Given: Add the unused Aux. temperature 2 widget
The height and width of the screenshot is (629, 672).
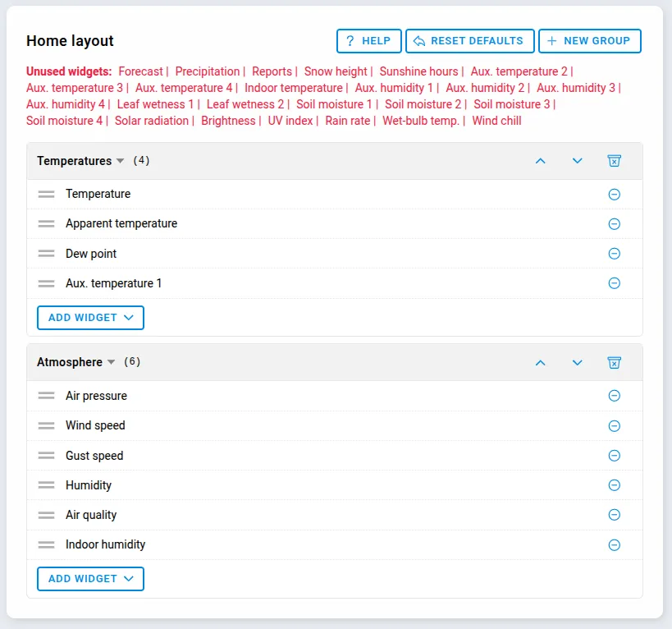Looking at the screenshot, I should coord(519,71).
